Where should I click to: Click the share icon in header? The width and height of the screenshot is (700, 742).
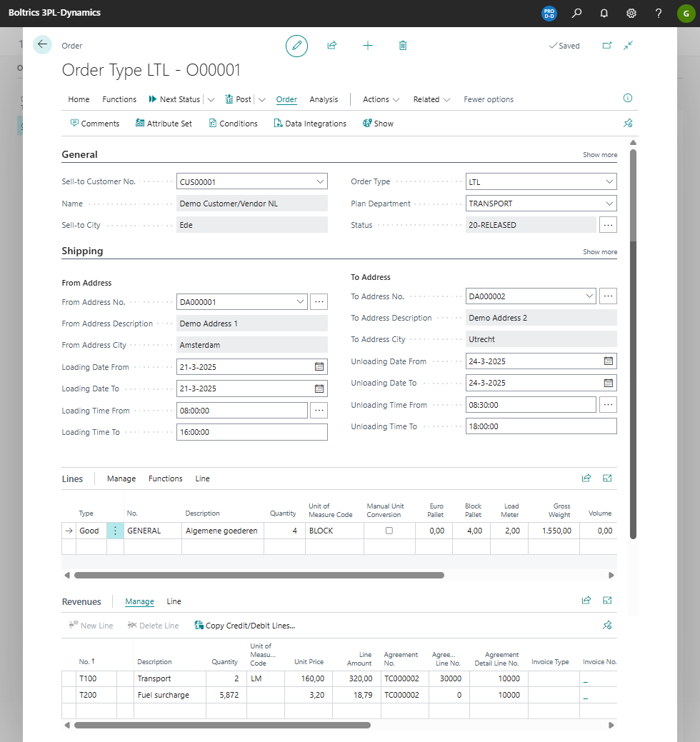tap(332, 46)
